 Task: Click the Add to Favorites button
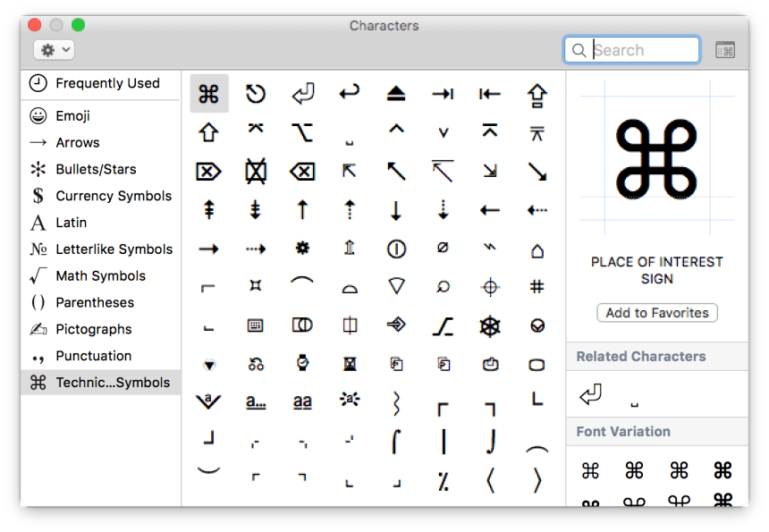657,313
